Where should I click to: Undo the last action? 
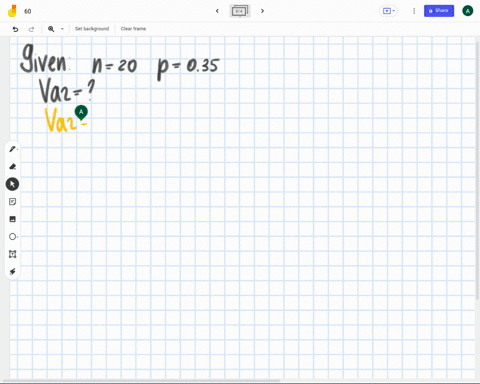point(15,29)
